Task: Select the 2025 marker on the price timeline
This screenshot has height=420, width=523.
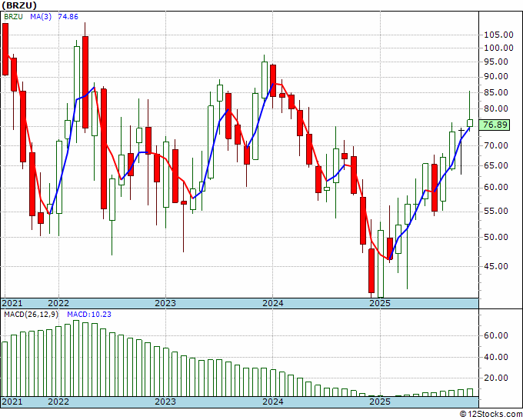Action: point(380,303)
